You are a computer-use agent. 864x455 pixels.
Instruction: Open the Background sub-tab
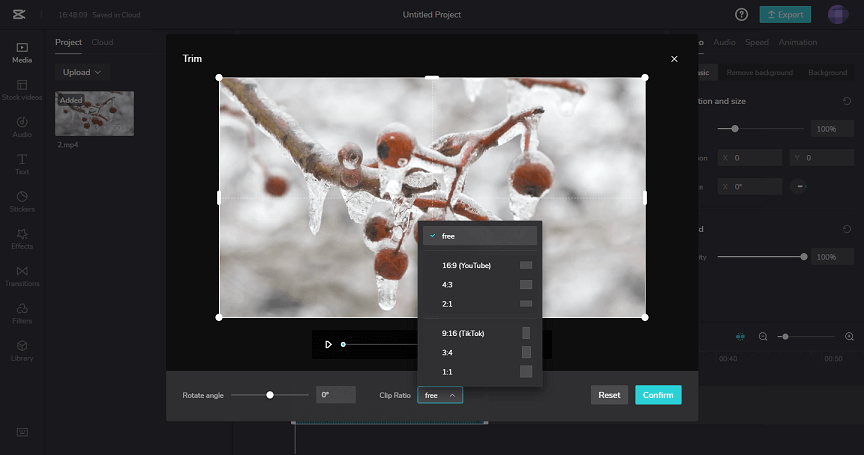827,73
